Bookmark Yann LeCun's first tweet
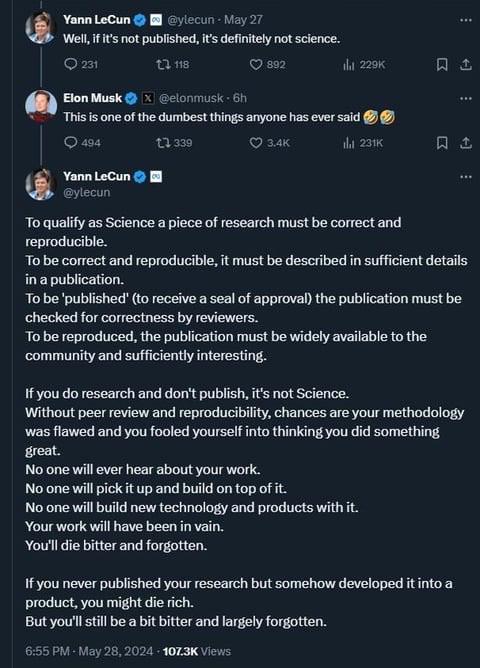This screenshot has width=480, height=668. (442, 65)
